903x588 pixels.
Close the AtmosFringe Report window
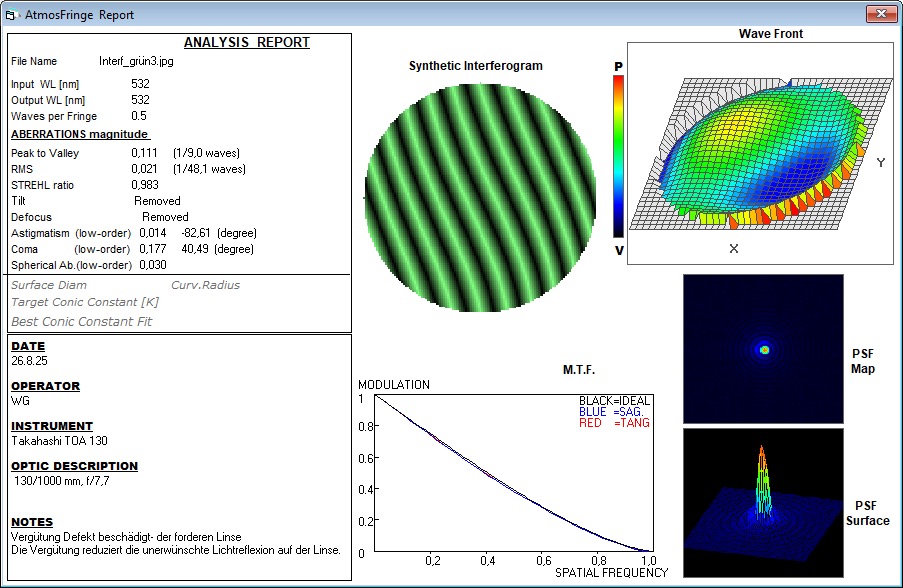click(x=881, y=14)
